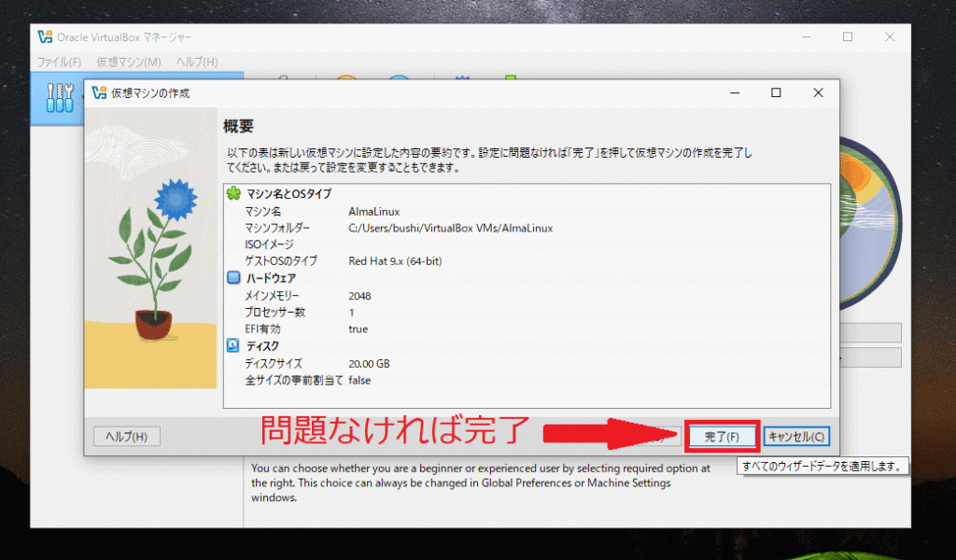Click the 完了(F) finish button
The height and width of the screenshot is (560, 956).
coord(722,436)
